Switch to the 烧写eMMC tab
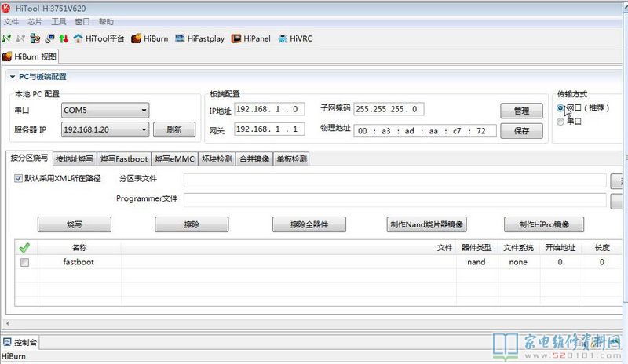This screenshot has width=628, height=364. 174,159
